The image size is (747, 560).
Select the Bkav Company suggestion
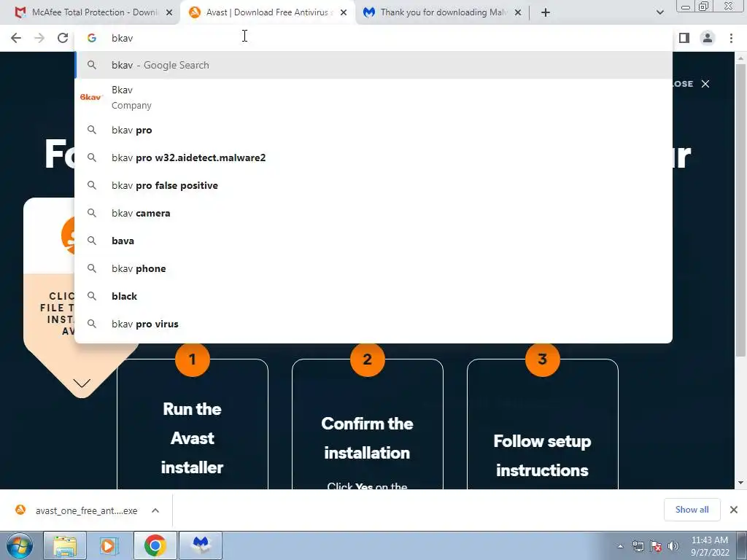pos(373,97)
